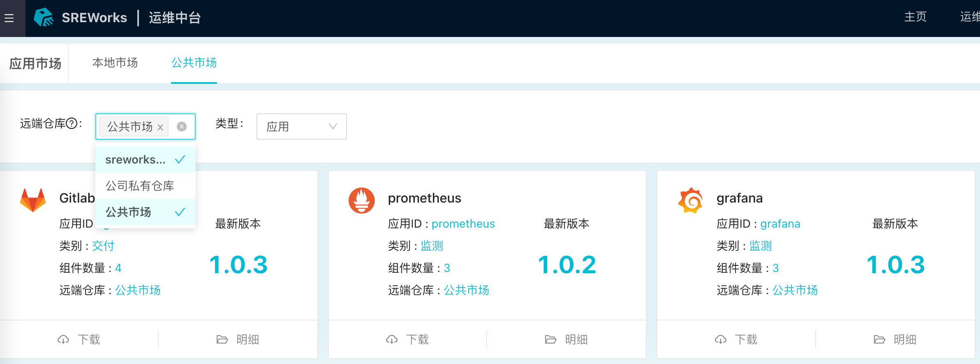Download the Gitlab application
Viewport: 980px width, 364px height.
[79, 339]
